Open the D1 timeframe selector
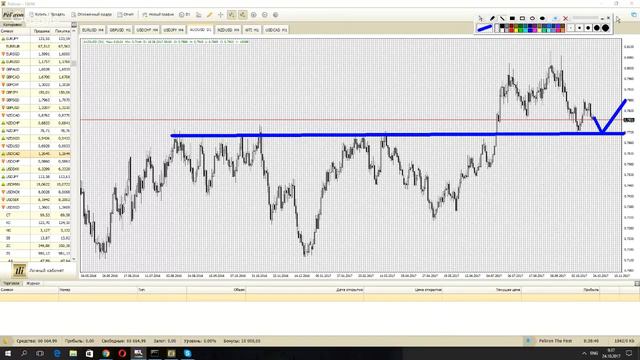640x360 pixels. coord(184,15)
